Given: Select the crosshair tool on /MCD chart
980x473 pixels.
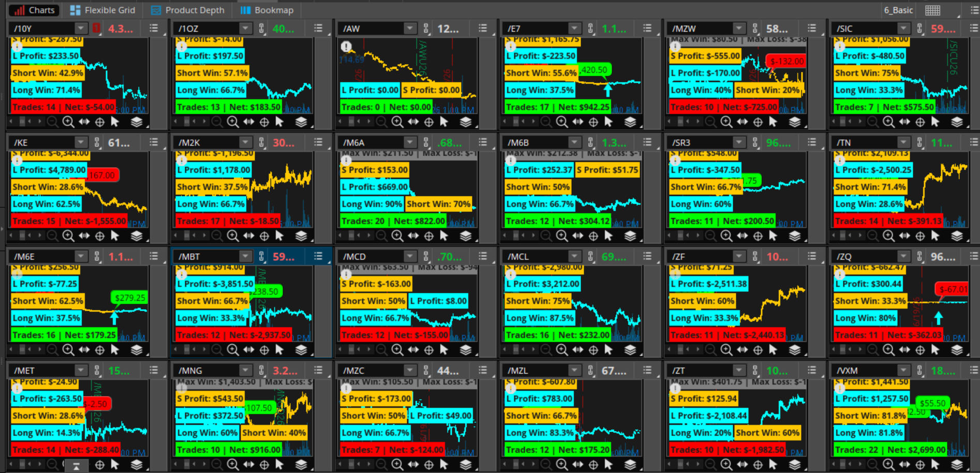Looking at the screenshot, I should coord(429,350).
